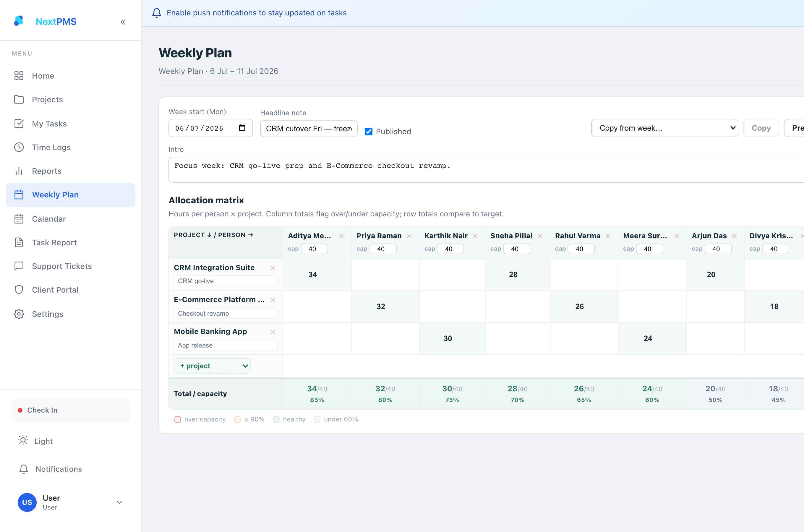The width and height of the screenshot is (804, 532).
Task: Click the 34 hours cell for Aditya
Action: [x=317, y=275]
